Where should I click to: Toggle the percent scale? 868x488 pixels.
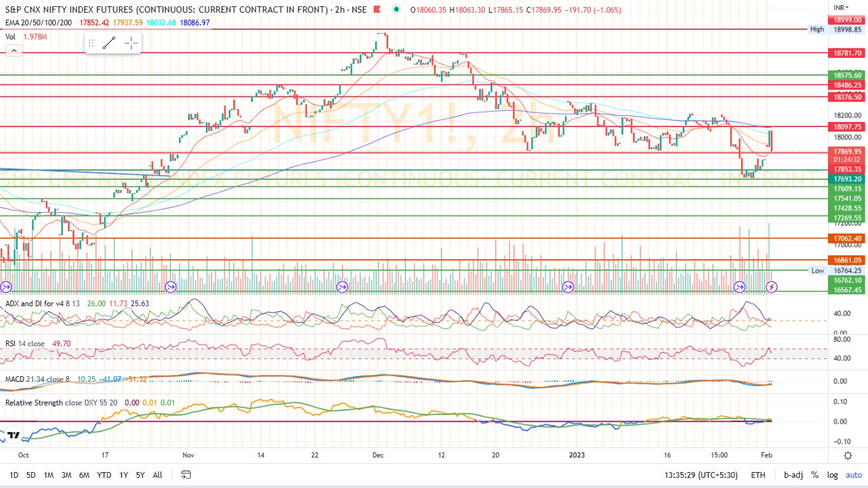(x=814, y=475)
